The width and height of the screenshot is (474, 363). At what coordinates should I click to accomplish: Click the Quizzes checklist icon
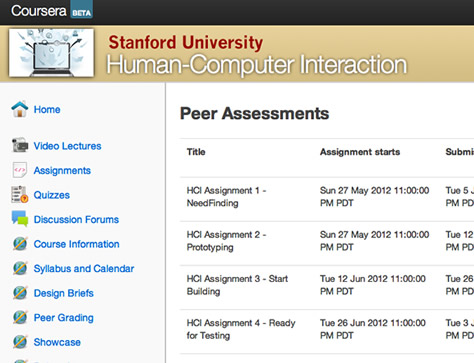click(20, 195)
